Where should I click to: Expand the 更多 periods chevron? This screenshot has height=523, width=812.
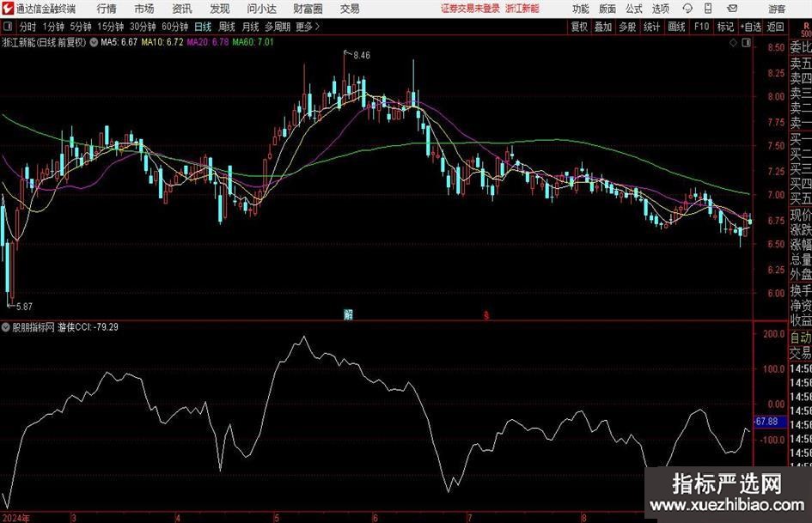point(317,27)
